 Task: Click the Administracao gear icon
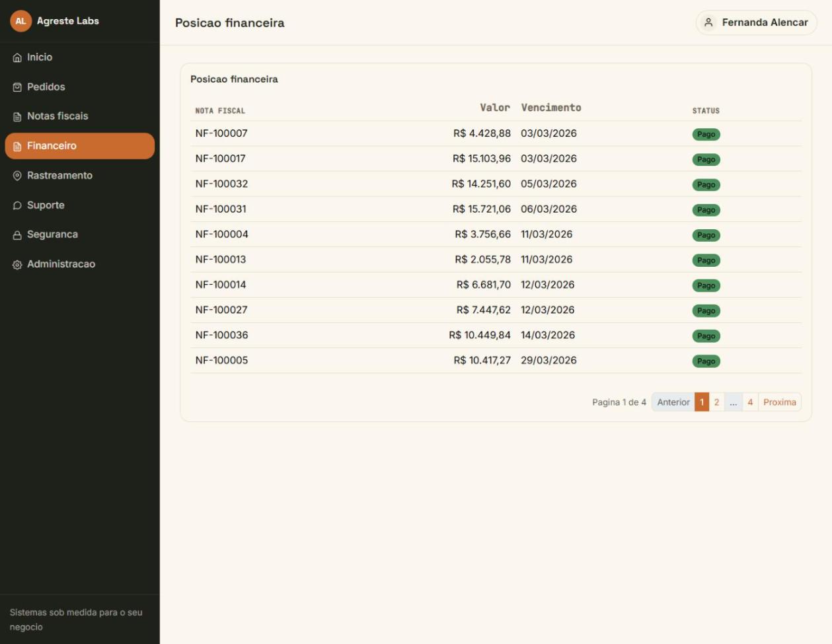(x=17, y=265)
